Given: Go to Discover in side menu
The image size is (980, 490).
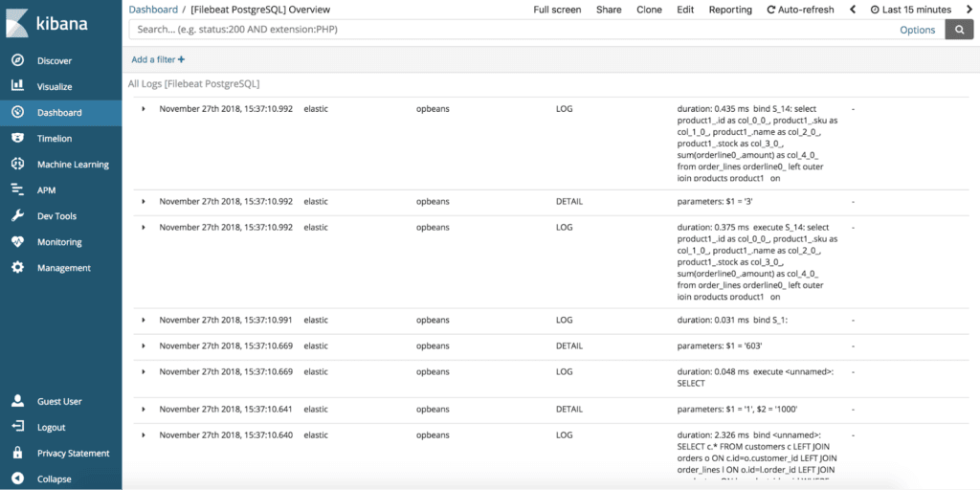Looking at the screenshot, I should click(x=55, y=60).
